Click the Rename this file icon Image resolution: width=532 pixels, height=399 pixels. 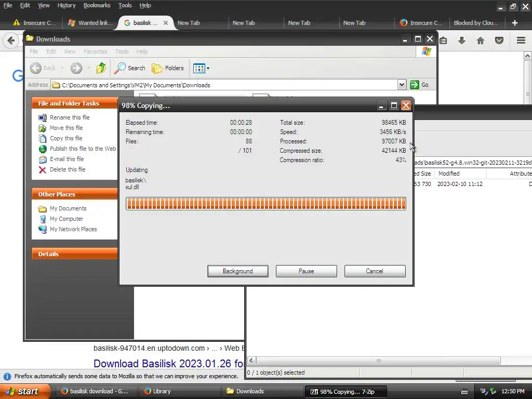[x=43, y=118]
